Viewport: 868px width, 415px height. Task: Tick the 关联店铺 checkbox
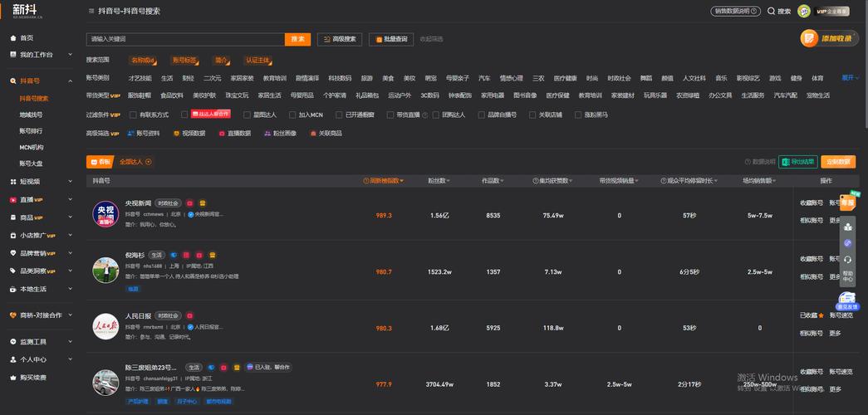tap(532, 115)
